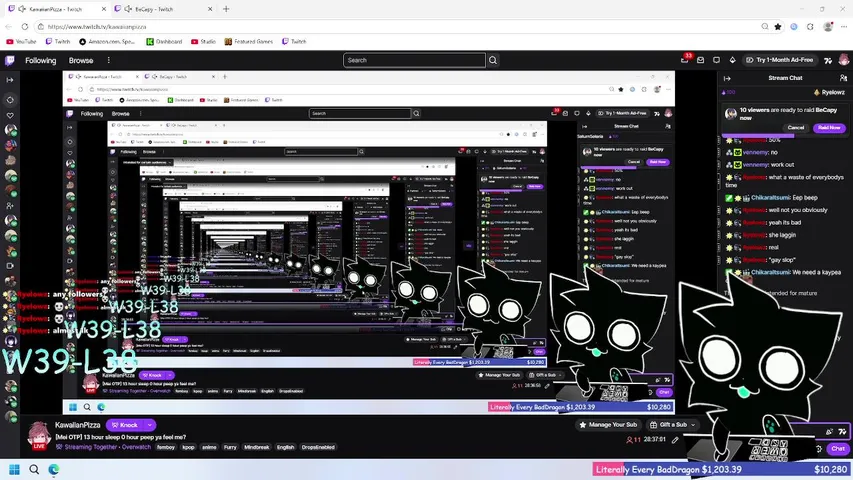Open the YouTube bookmark
The height and width of the screenshot is (480, 853).
point(21,41)
